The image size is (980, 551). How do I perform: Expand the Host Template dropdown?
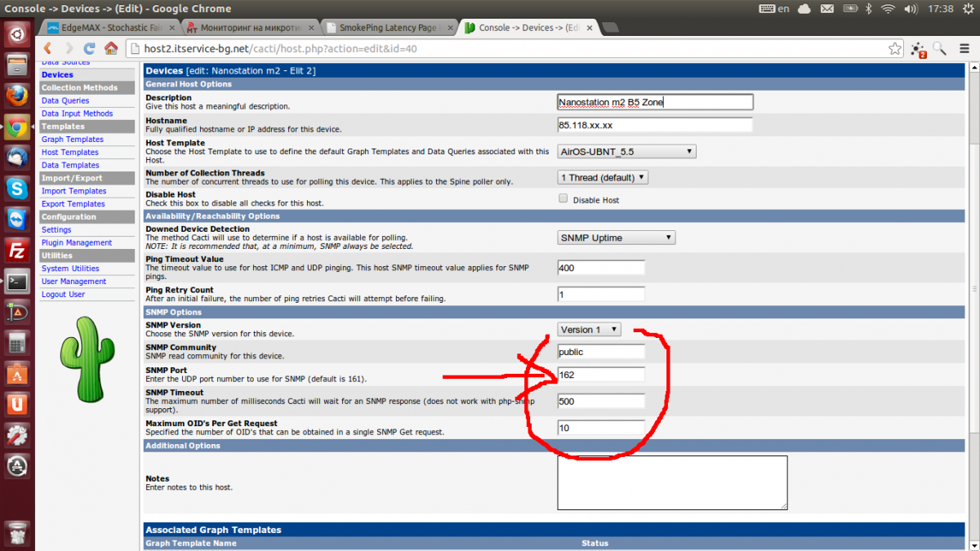pyautogui.click(x=626, y=152)
